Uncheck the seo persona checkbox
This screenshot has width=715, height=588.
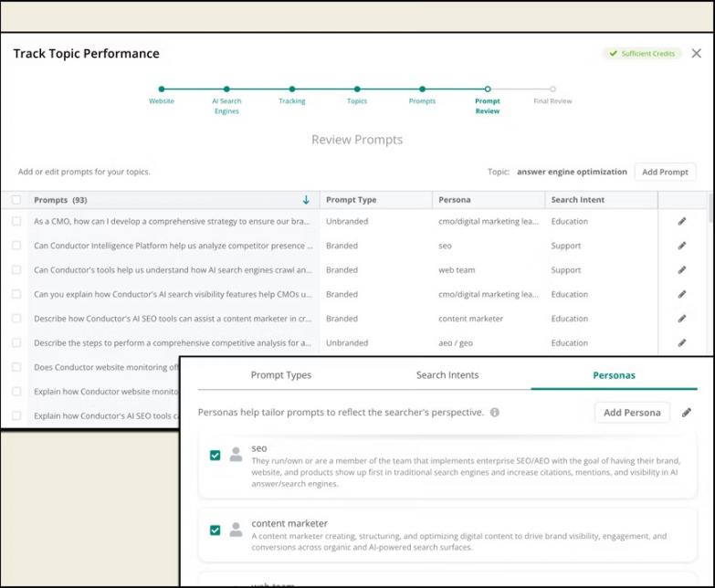click(x=215, y=455)
